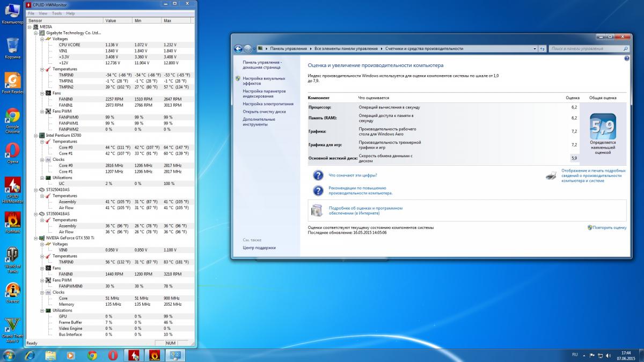Collapse the MEDIA root tree node
Viewport: 644px width, 362px height.
click(30, 26)
